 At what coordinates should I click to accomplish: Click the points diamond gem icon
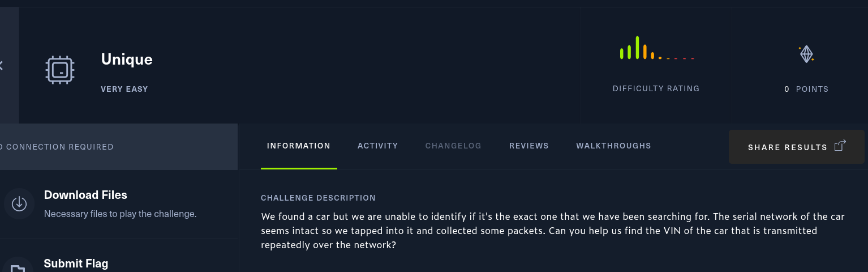pos(806,54)
